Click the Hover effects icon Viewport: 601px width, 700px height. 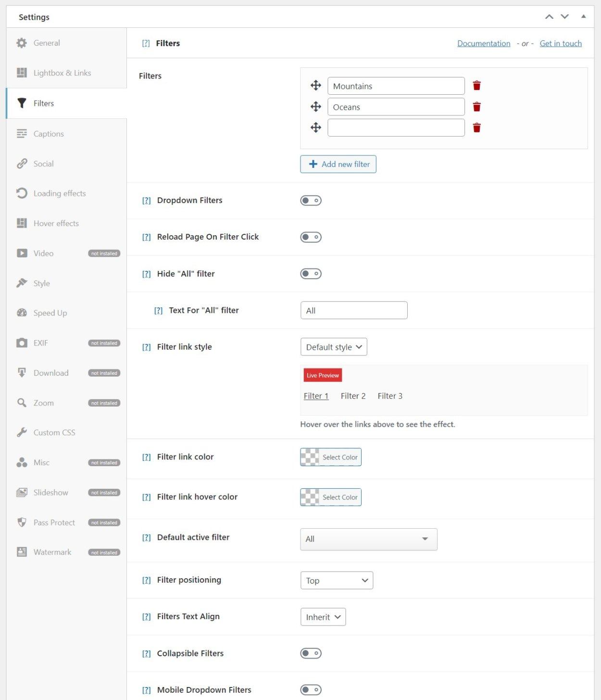22,223
